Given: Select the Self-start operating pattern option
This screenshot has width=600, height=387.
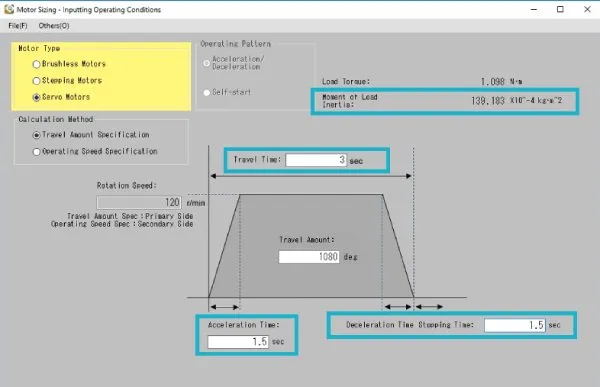Looking at the screenshot, I should tap(207, 92).
